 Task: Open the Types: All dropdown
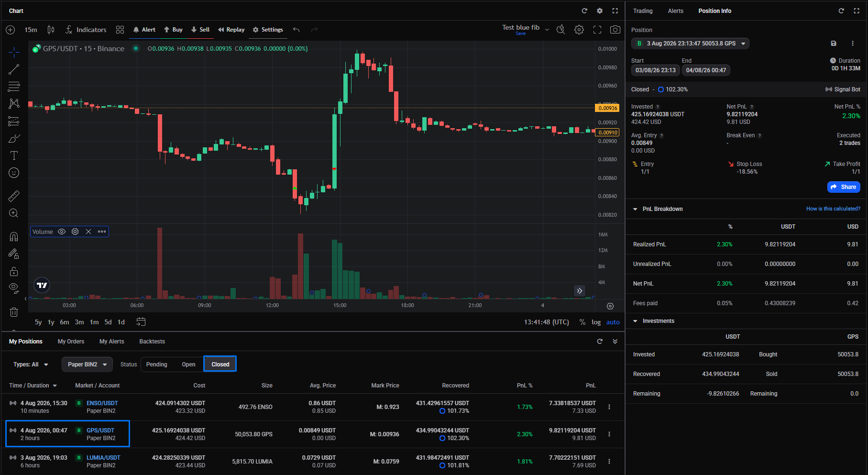click(31, 365)
